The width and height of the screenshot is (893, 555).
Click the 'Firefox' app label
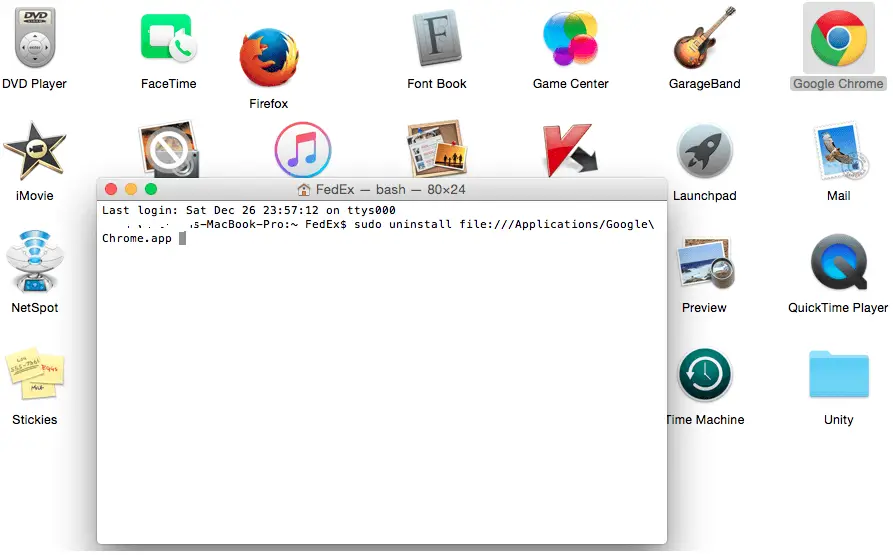click(268, 104)
